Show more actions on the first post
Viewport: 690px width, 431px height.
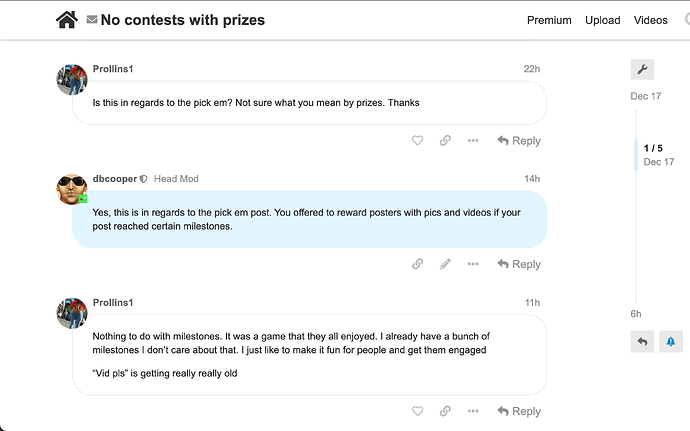tap(473, 140)
